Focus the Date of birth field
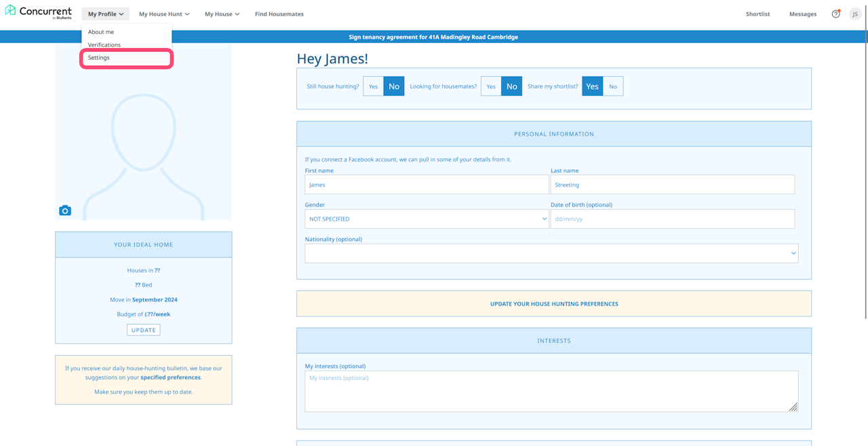 pyautogui.click(x=673, y=219)
